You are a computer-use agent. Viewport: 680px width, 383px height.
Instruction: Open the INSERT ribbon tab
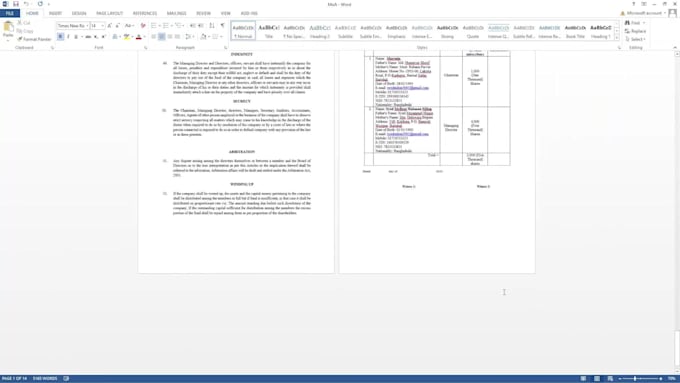tap(55, 13)
